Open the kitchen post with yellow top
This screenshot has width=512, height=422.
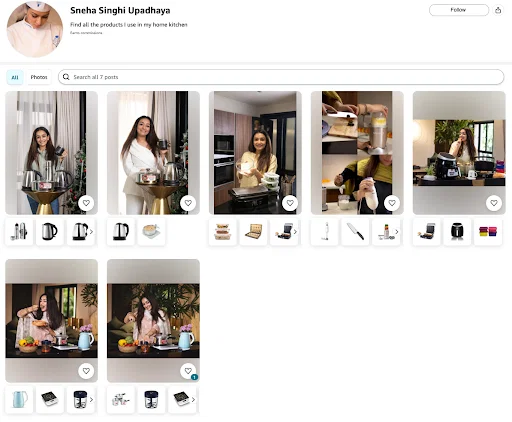pyautogui.click(x=255, y=153)
